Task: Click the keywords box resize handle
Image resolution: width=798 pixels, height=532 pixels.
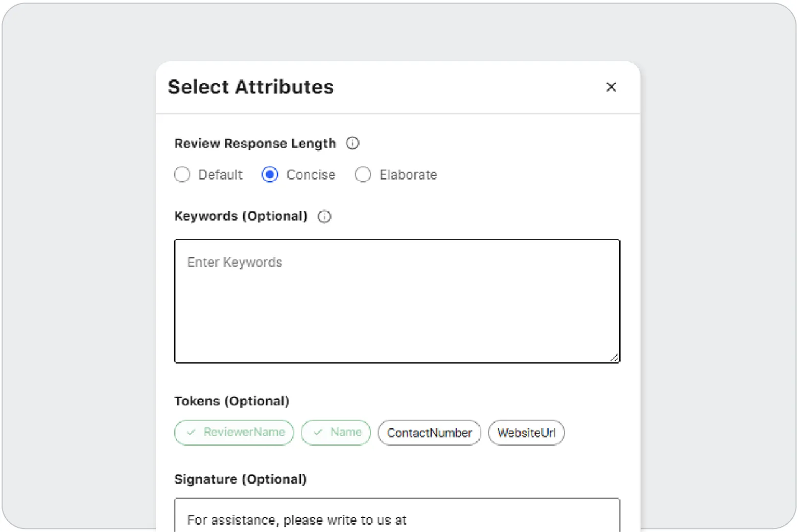Action: pyautogui.click(x=615, y=358)
